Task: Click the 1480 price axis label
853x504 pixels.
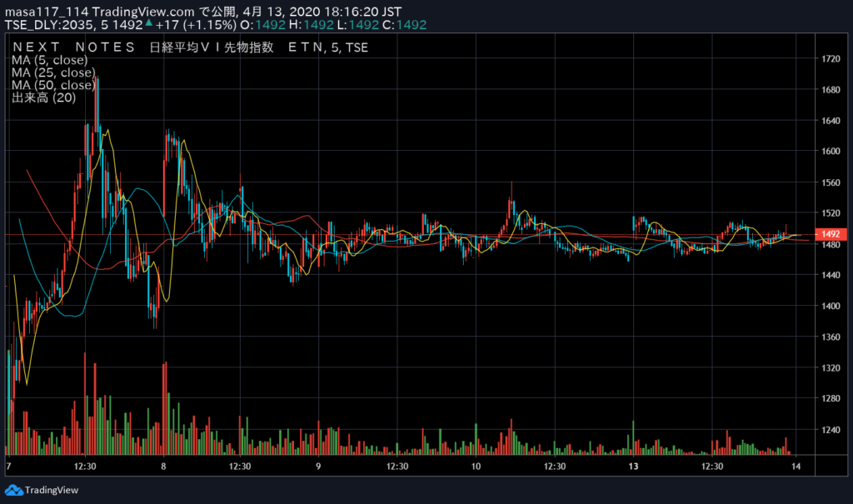Action: coord(831,244)
